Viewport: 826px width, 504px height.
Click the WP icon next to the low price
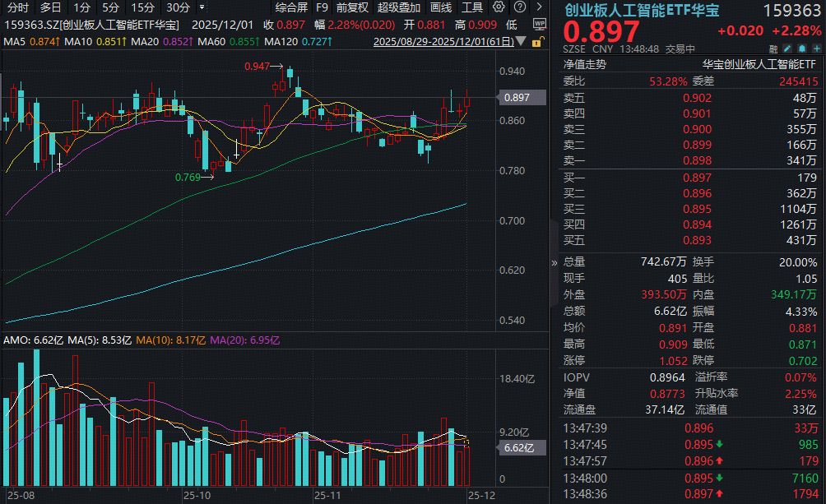(x=541, y=24)
